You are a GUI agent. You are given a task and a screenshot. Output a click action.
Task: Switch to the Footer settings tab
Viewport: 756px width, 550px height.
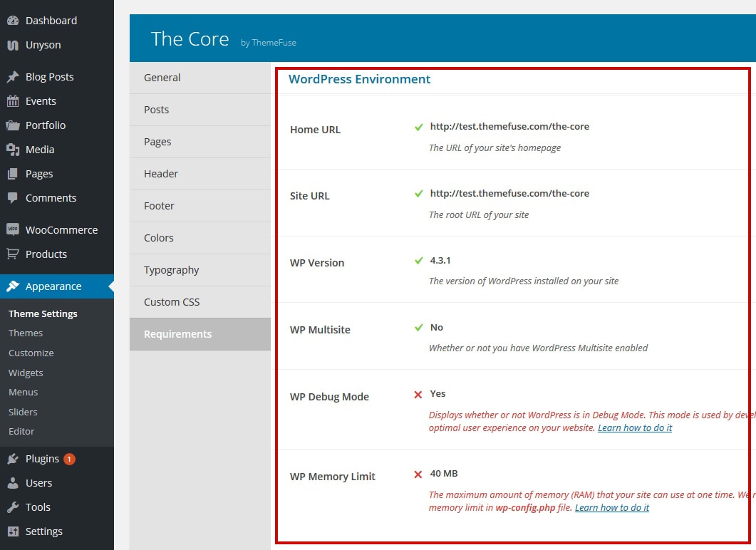click(200, 206)
